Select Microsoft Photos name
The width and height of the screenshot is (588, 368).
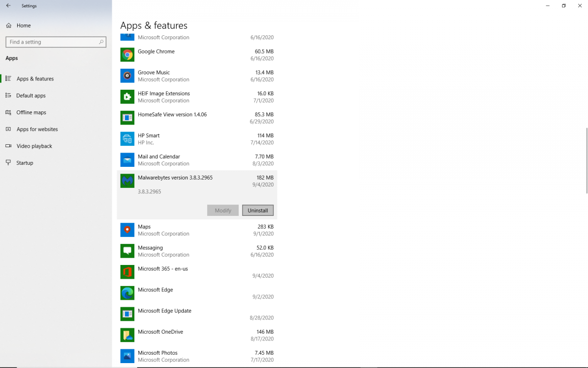click(x=158, y=353)
